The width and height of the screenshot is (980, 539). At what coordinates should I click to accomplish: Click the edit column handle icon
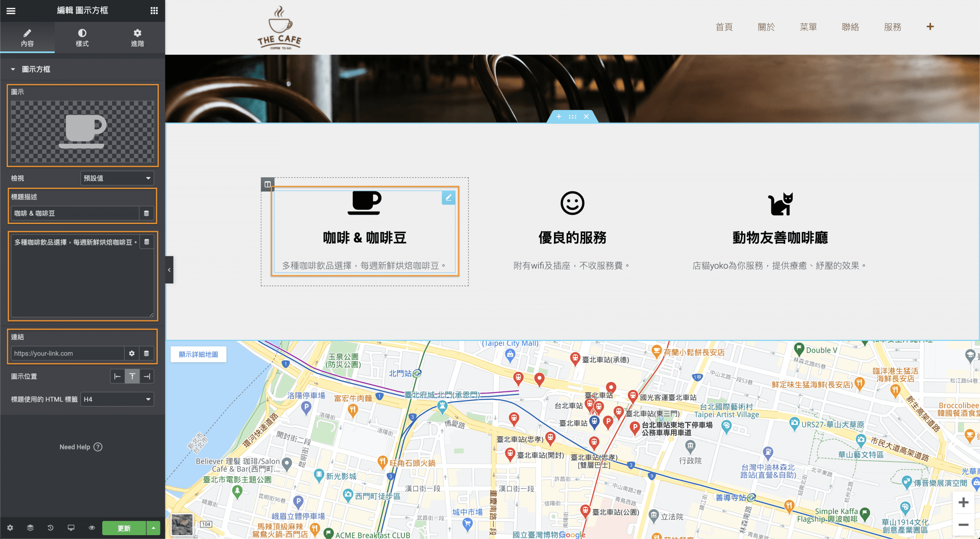tap(268, 184)
